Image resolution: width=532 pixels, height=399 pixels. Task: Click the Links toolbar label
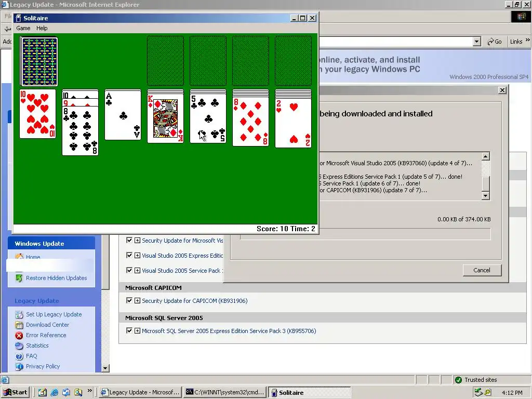516,42
